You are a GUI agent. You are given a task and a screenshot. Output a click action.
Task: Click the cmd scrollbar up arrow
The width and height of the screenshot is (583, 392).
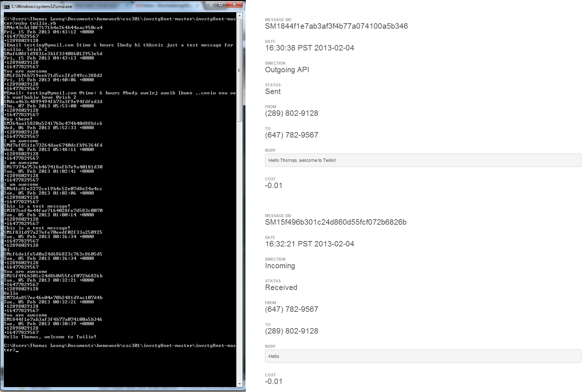pos(240,16)
